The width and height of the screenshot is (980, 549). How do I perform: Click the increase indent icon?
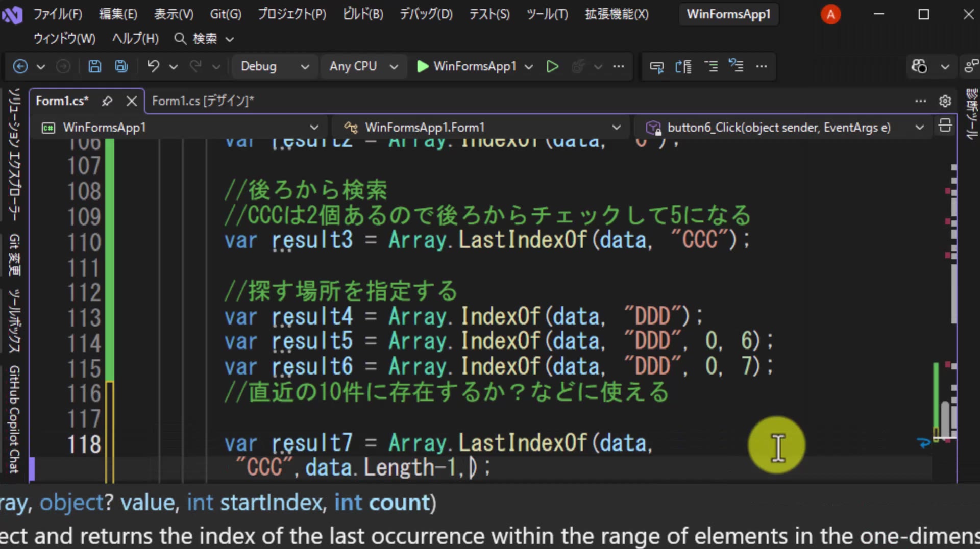point(736,66)
